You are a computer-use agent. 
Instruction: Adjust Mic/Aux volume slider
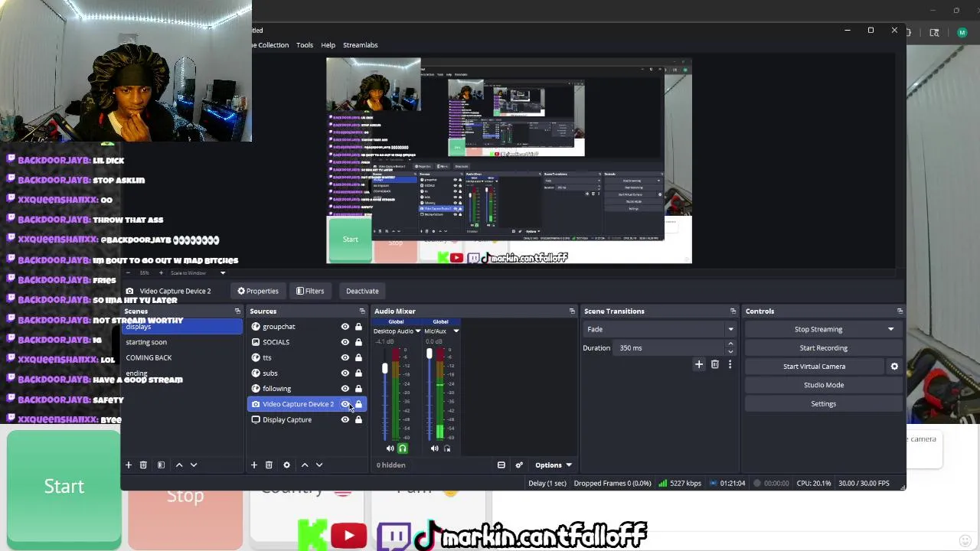[x=429, y=354]
